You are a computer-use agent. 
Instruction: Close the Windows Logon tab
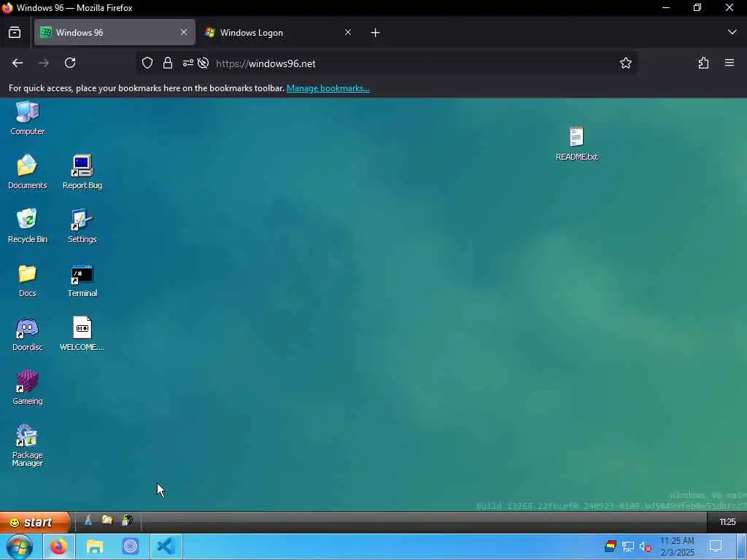(x=348, y=32)
